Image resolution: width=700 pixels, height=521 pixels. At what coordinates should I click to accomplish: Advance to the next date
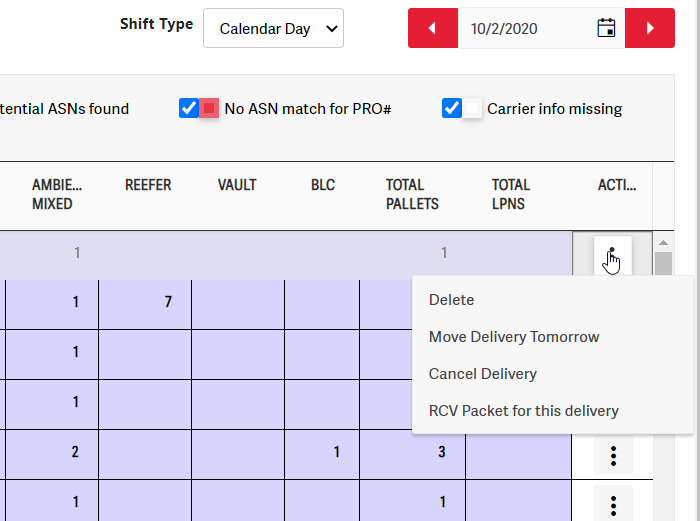click(x=650, y=28)
